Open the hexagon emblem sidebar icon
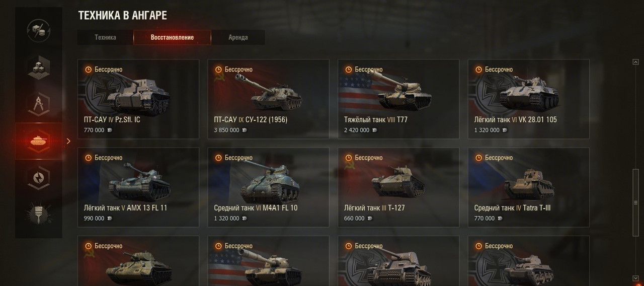The height and width of the screenshot is (286, 644). (x=38, y=178)
